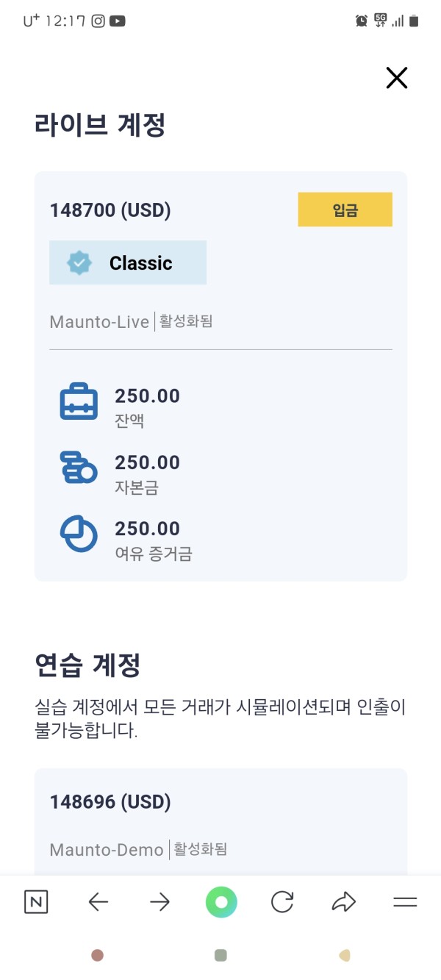Go back with browser left arrow
Viewport: 441px width, 980px height.
click(x=98, y=902)
